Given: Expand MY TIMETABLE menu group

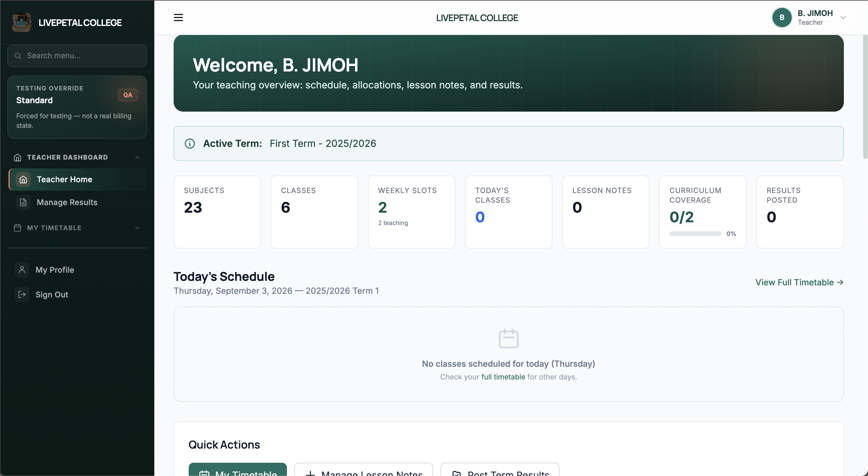Looking at the screenshot, I should [77, 228].
